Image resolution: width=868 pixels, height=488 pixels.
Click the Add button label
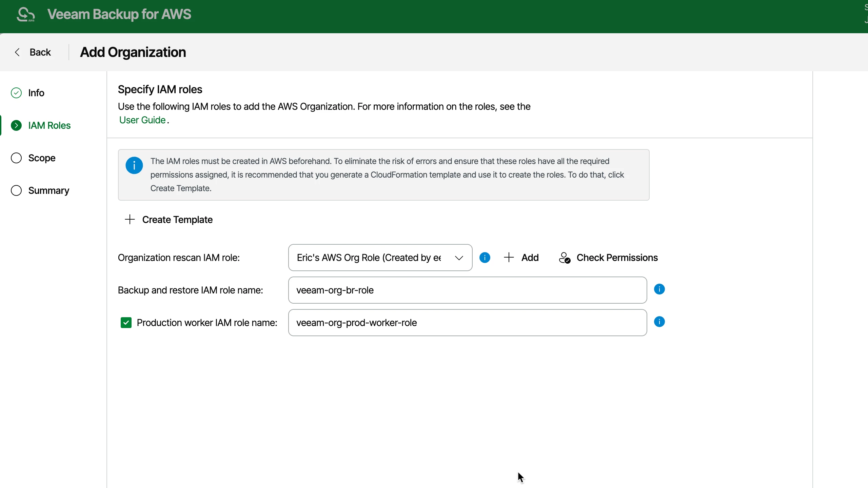[x=530, y=258]
